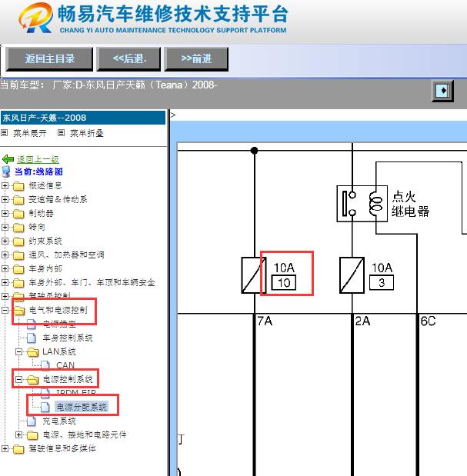Click the 2A connector label

[362, 321]
